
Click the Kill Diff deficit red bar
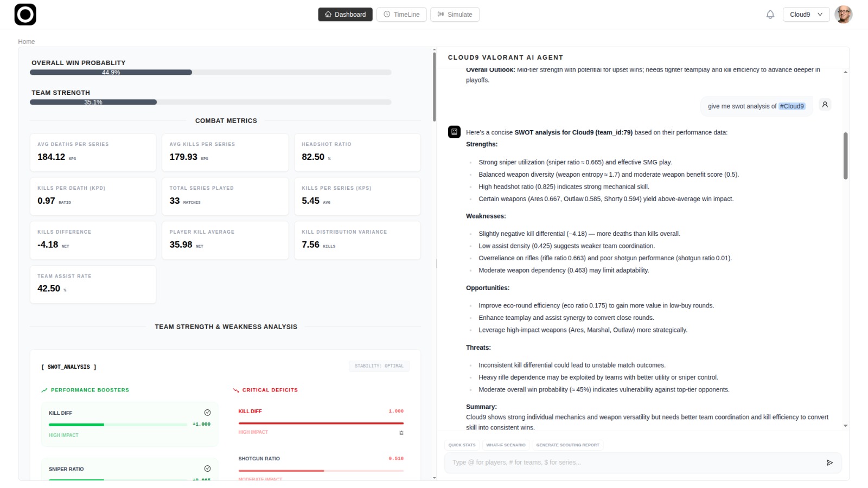pos(321,423)
